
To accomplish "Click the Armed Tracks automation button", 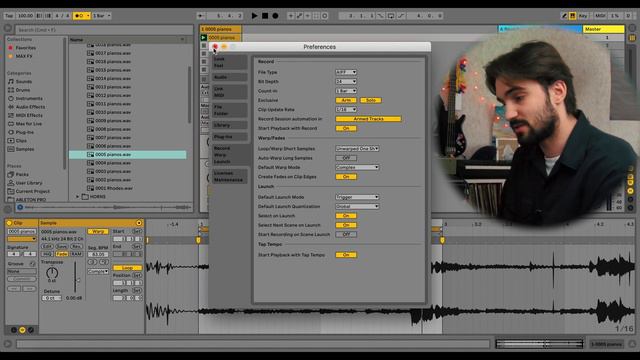I will pyautogui.click(x=368, y=119).
